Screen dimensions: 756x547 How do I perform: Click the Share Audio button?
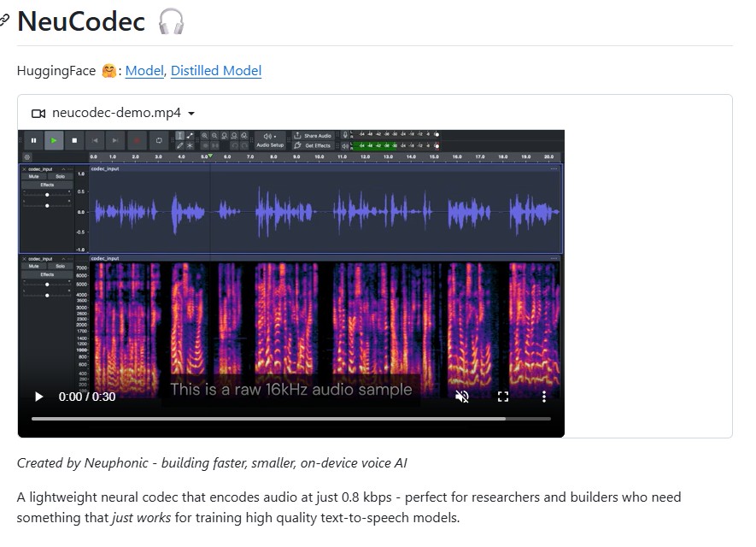(x=313, y=136)
